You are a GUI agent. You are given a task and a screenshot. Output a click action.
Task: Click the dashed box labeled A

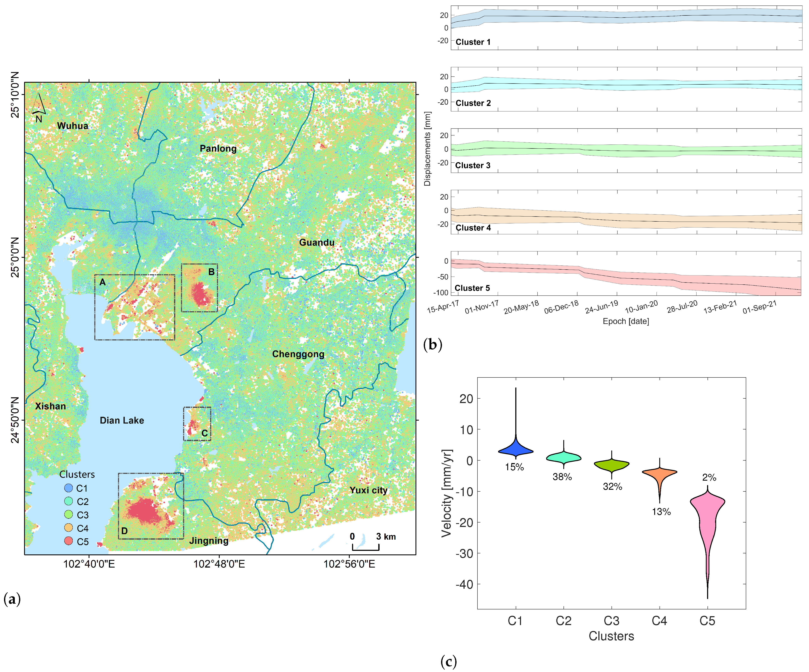[x=135, y=307]
